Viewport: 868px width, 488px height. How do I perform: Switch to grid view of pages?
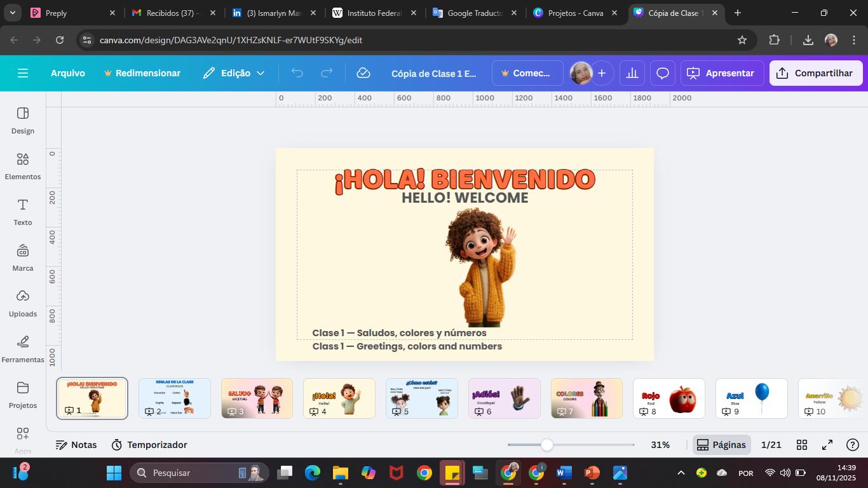[x=802, y=445]
